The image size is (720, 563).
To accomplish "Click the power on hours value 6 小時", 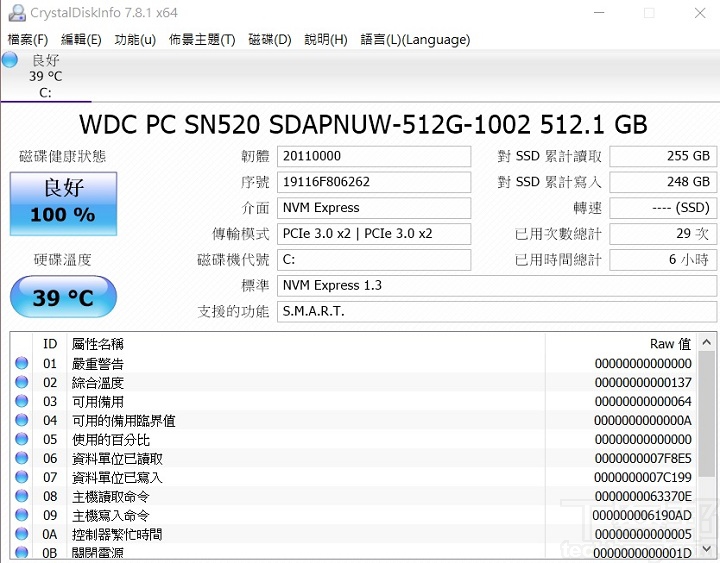I will coord(663,259).
